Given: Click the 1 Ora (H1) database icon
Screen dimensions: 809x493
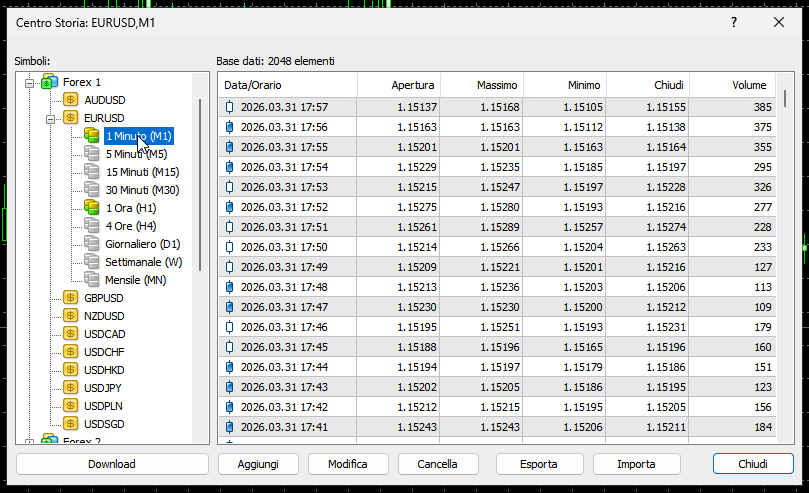Looking at the screenshot, I should click(91, 208).
